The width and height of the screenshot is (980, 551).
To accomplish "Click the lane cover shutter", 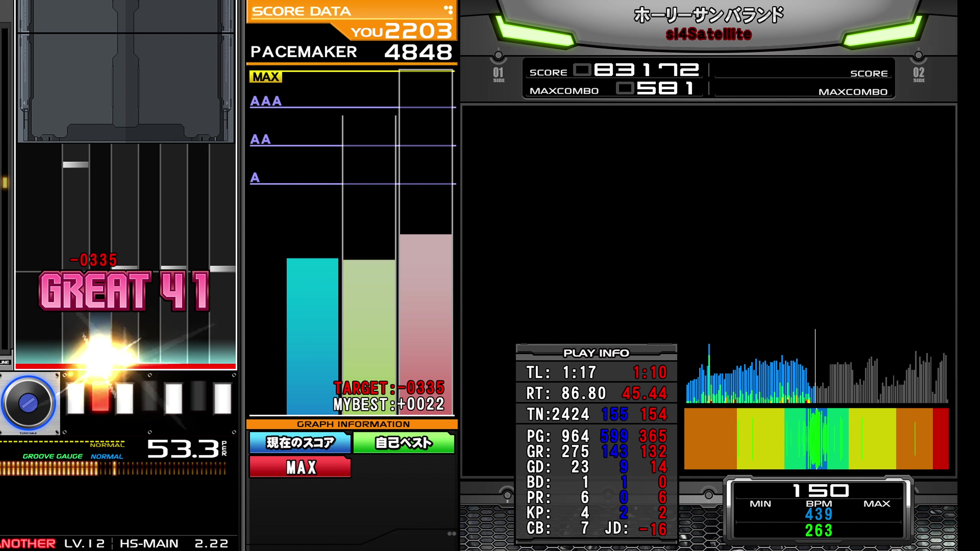I will pyautogui.click(x=126, y=71).
